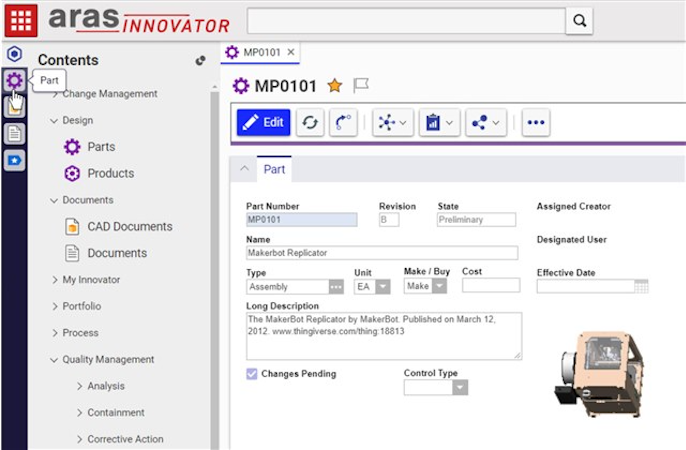Expand Corrective Action in the tree
This screenshot has height=450, width=686.
(x=79, y=439)
